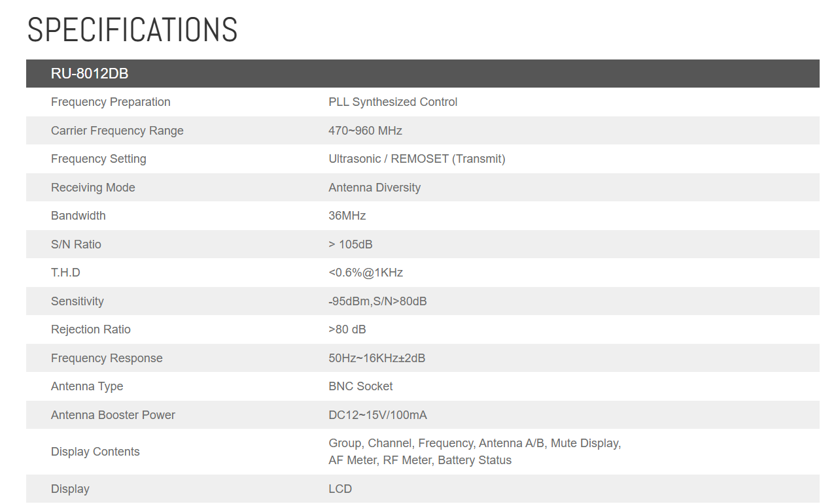
Task: Click the 470~960 MHz value
Action: click(x=365, y=131)
